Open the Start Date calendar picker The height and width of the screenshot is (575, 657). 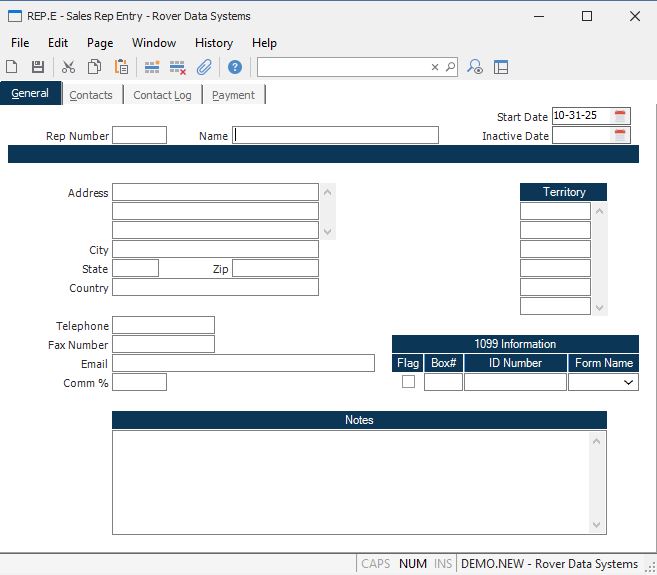[620, 116]
